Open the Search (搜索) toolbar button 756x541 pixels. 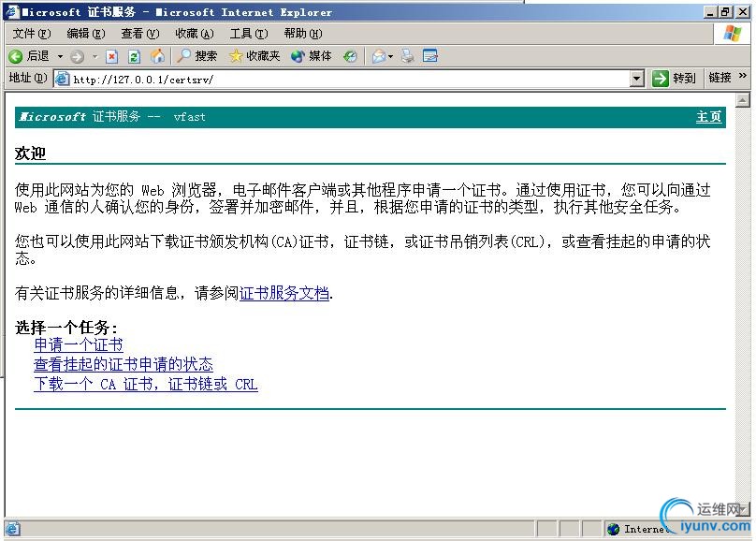click(x=196, y=56)
